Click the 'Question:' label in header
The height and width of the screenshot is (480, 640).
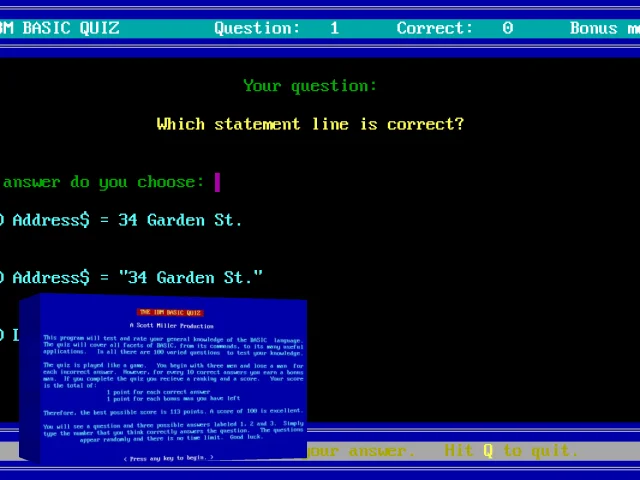click(x=257, y=28)
